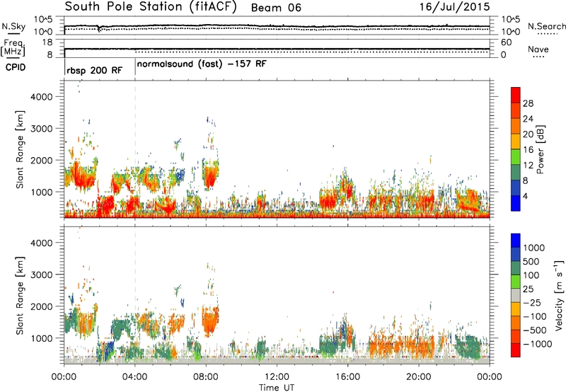Image resolution: width=566 pixels, height=392 pixels.
Task: Click the "N.Sky" legend label
Action: 13,26
